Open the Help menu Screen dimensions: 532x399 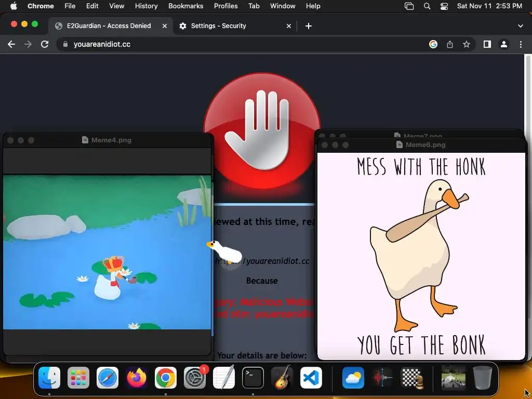(x=313, y=6)
